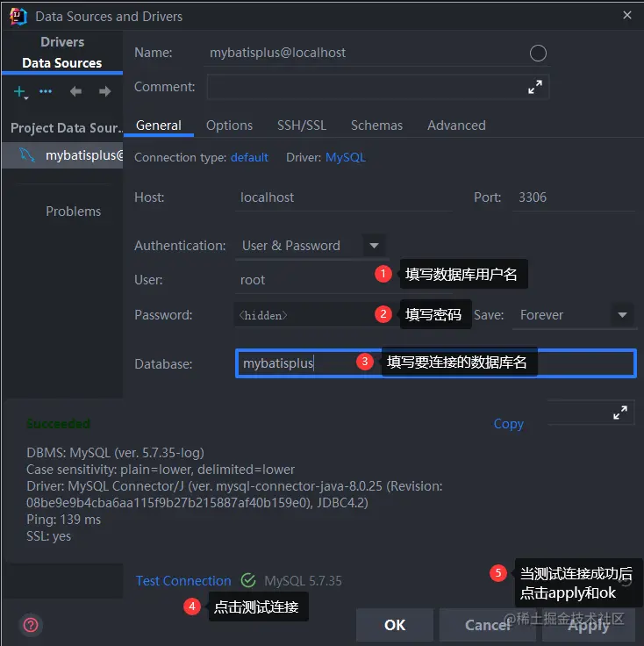Click the green Succeeded status text
644x646 pixels.
click(x=59, y=424)
